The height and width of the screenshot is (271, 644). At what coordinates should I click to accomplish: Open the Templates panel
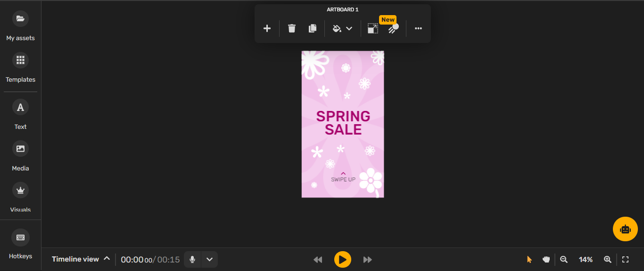click(x=20, y=67)
